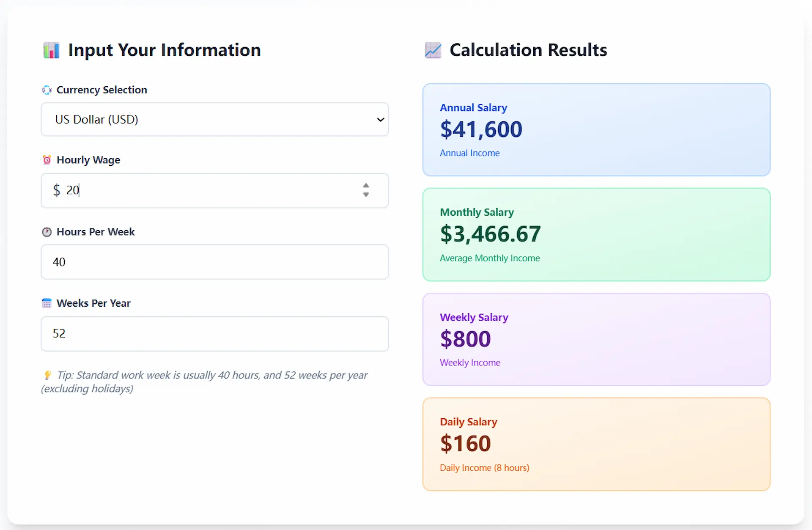Click the Daily Salary result card
The width and height of the screenshot is (812, 530).
[596, 444]
